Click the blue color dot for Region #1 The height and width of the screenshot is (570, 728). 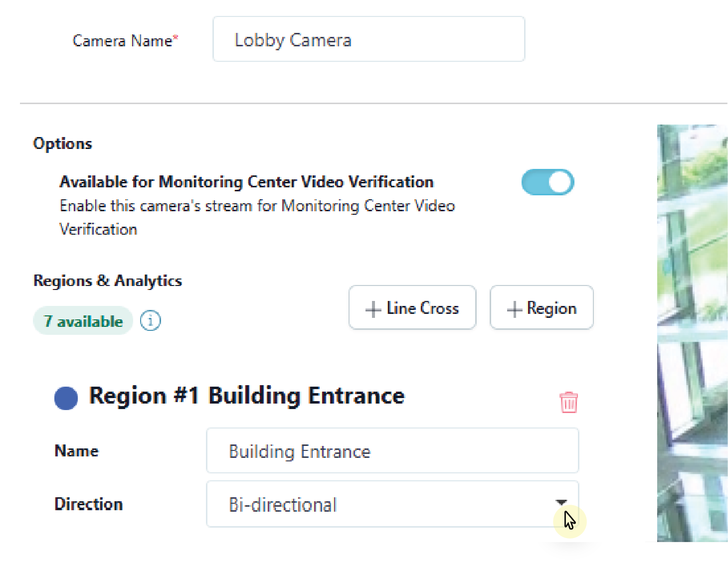pos(65,398)
